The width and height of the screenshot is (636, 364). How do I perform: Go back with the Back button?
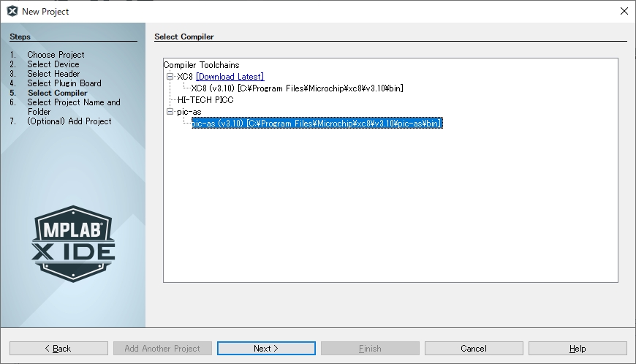pos(58,349)
